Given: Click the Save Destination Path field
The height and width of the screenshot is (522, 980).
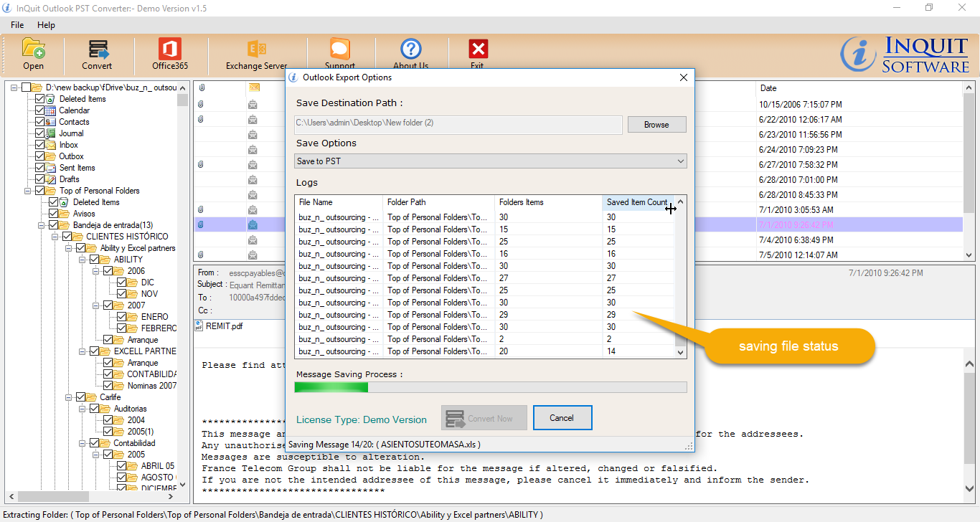Looking at the screenshot, I should 458,124.
